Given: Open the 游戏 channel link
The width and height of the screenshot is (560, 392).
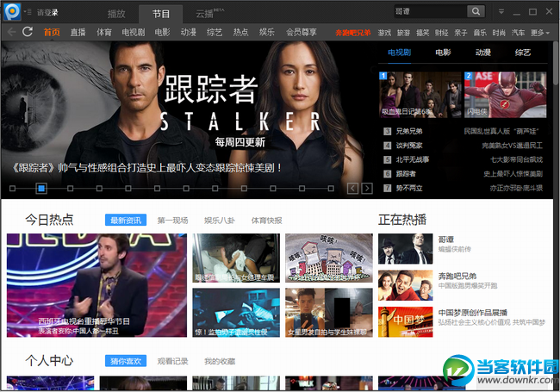Looking at the screenshot, I should [384, 33].
